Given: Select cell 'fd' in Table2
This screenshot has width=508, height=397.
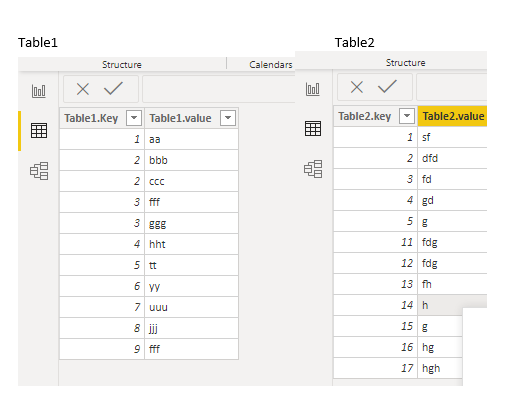Looking at the screenshot, I should 452,179.
